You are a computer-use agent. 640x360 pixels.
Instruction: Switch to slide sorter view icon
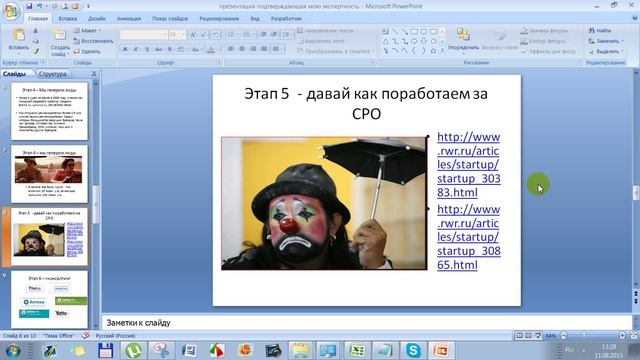pos(529,335)
